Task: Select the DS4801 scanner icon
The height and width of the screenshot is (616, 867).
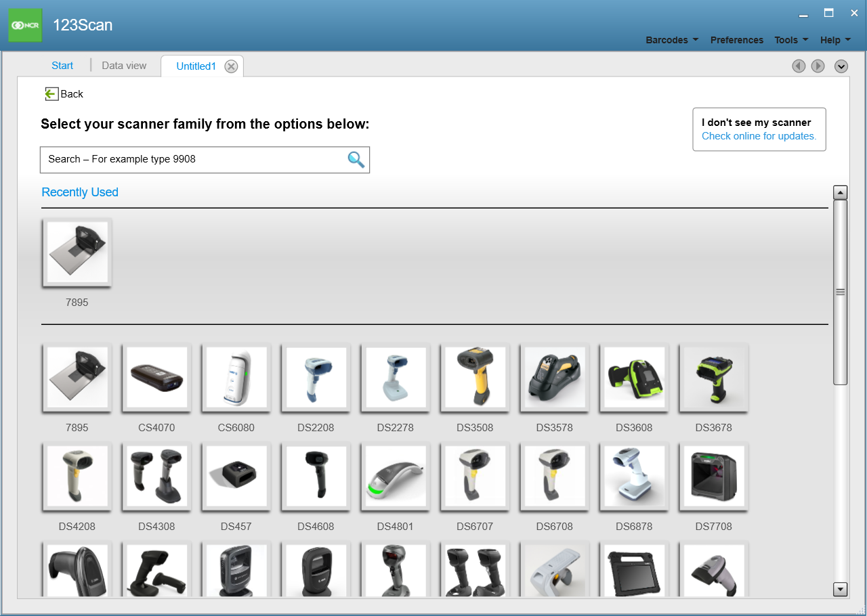Action: click(396, 477)
